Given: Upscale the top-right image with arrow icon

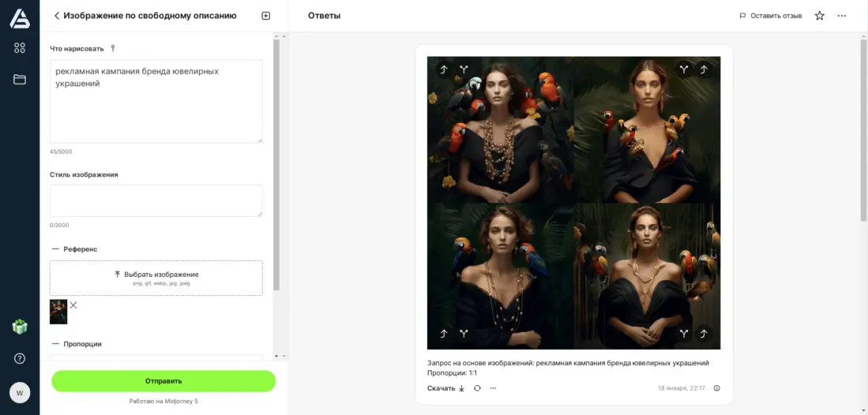Looking at the screenshot, I should [705, 69].
